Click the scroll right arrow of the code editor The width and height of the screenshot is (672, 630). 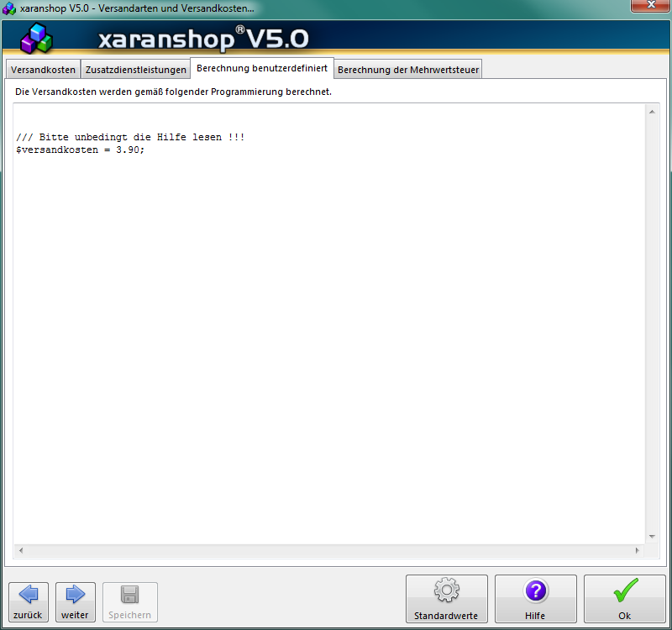coord(637,550)
